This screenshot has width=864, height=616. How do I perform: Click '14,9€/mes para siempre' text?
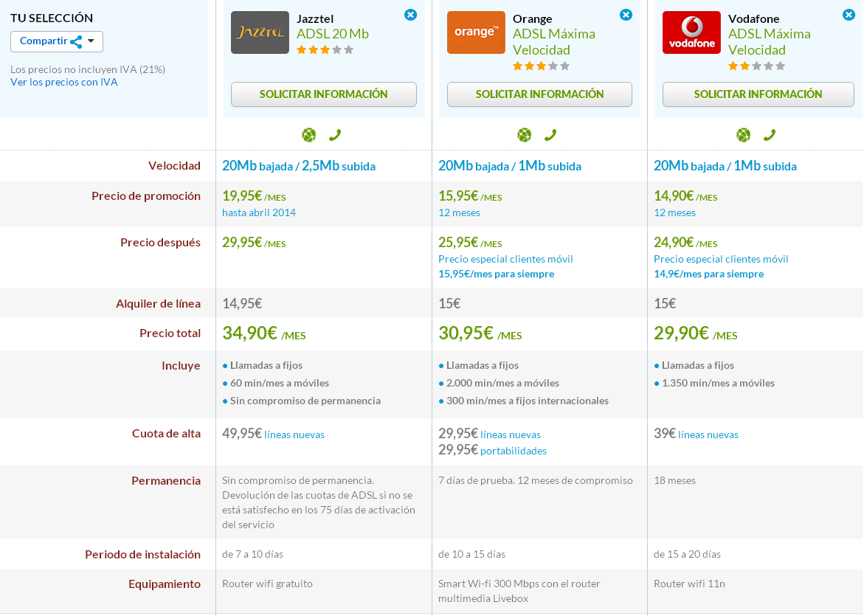[708, 274]
